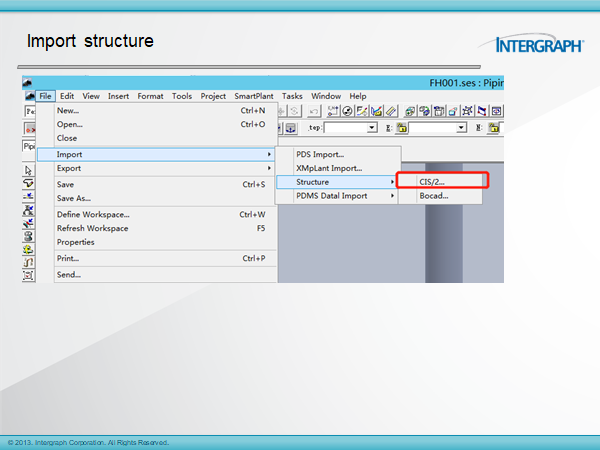Image resolution: width=600 pixels, height=450 pixels.
Task: Open the Project menu
Action: click(213, 96)
